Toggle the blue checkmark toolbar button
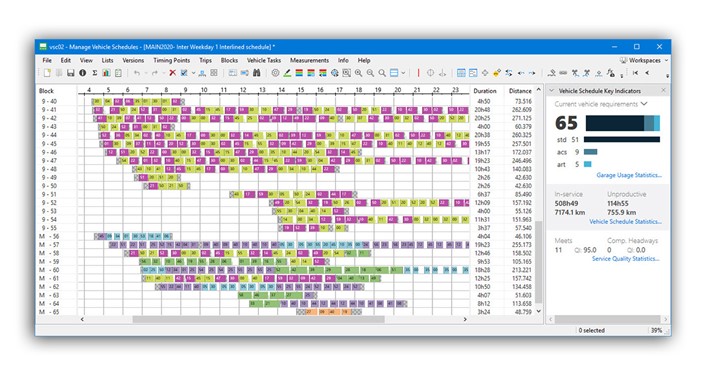Viewport: 705px width, 375px height. (x=184, y=73)
